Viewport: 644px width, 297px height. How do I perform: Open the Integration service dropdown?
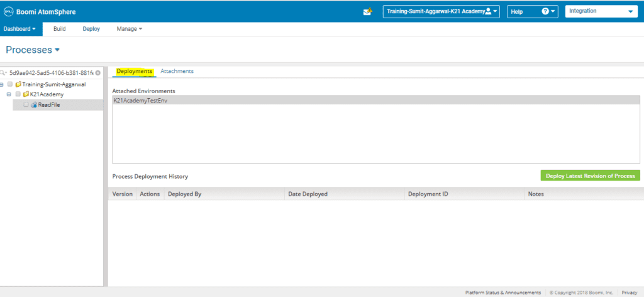tap(601, 11)
